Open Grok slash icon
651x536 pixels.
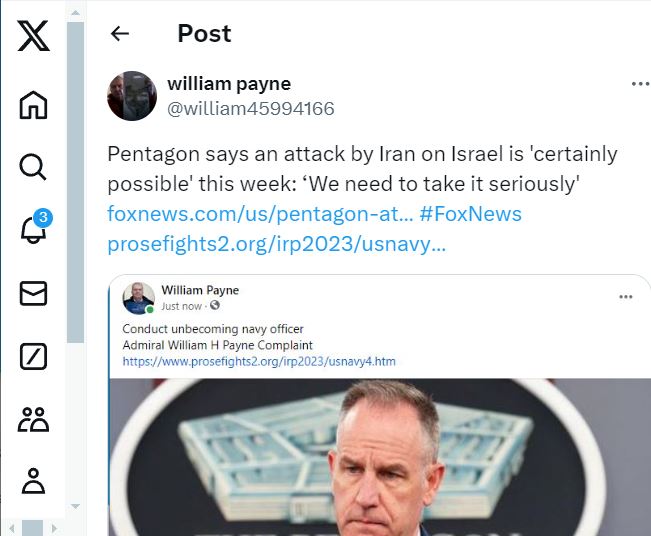pos(33,356)
